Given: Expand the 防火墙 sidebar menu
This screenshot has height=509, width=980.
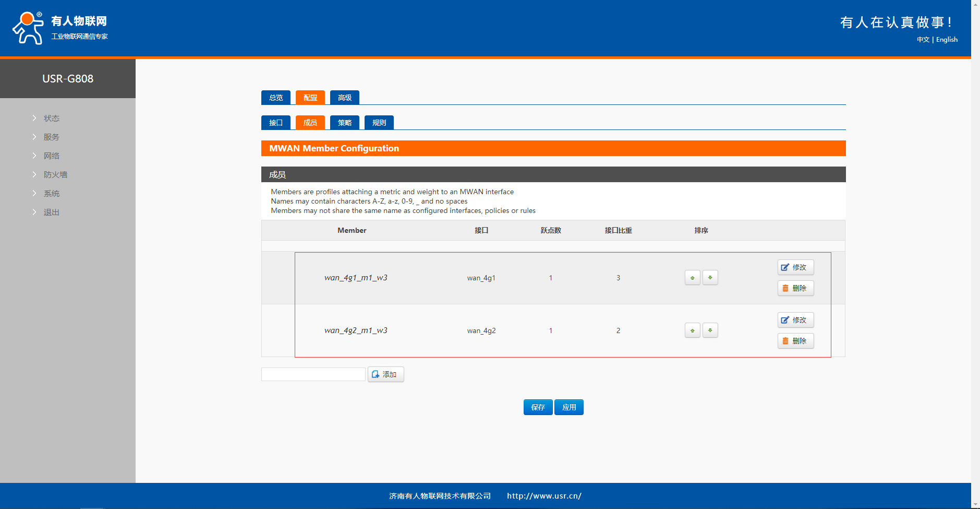Looking at the screenshot, I should (55, 175).
